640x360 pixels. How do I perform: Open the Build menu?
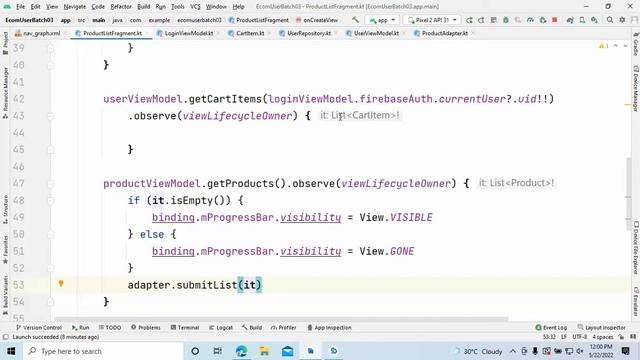144,7
